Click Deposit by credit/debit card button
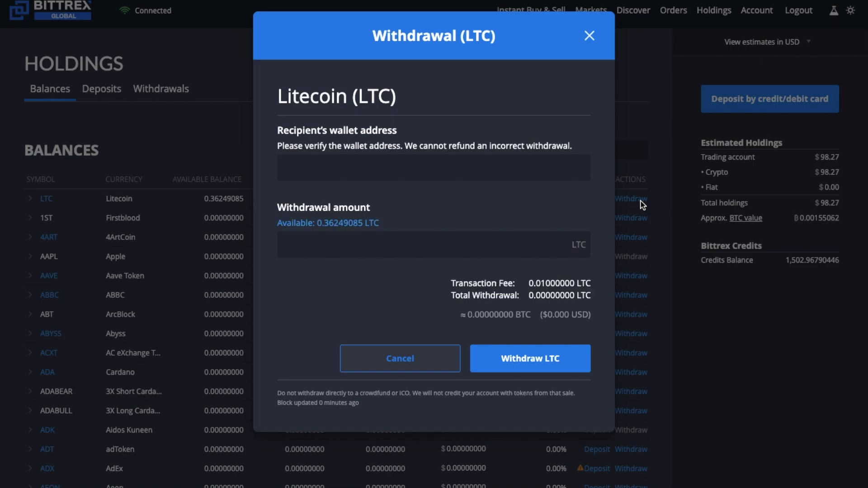 [x=769, y=99]
